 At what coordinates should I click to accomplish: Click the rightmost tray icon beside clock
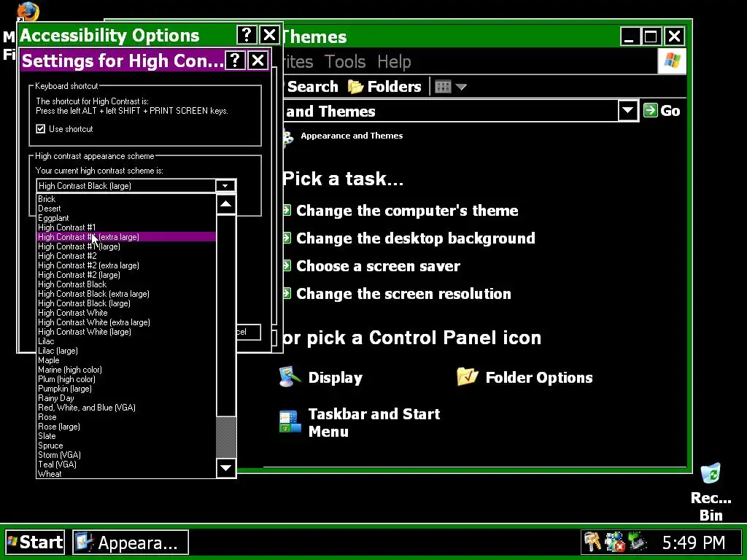(638, 542)
